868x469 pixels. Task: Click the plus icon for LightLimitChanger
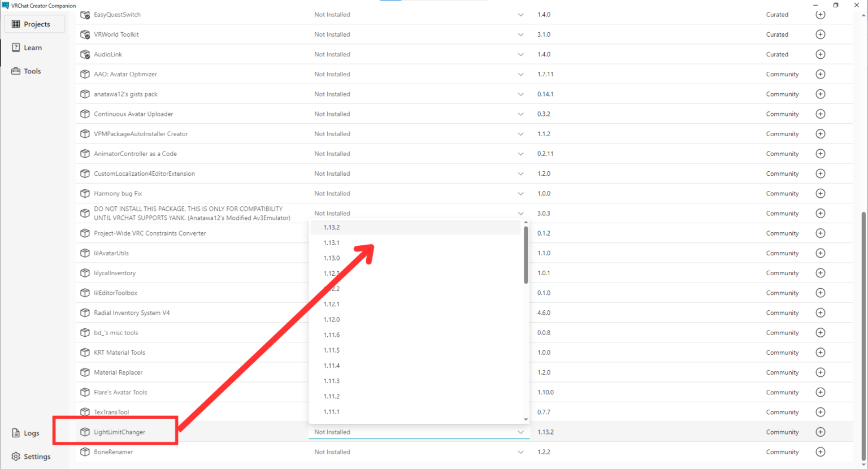pos(821,432)
